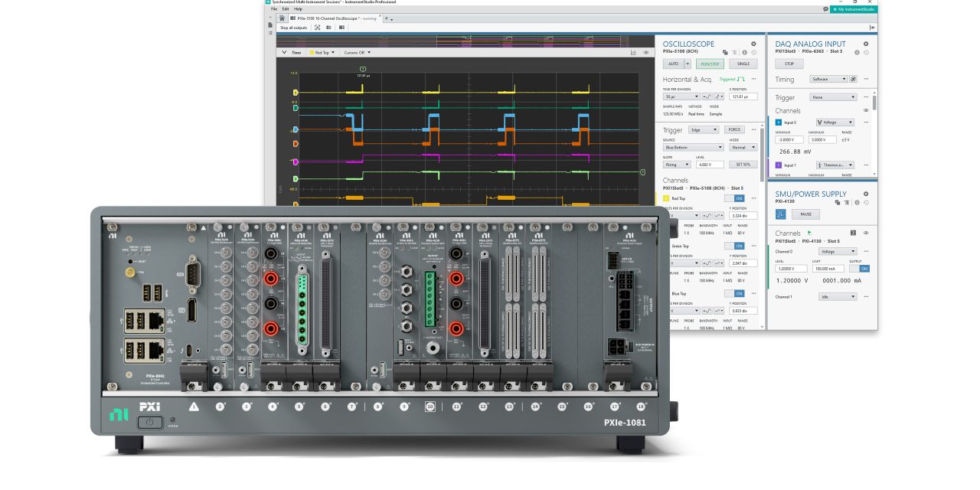
Task: Click the DAQ Input 0 Minimum field
Action: [789, 139]
